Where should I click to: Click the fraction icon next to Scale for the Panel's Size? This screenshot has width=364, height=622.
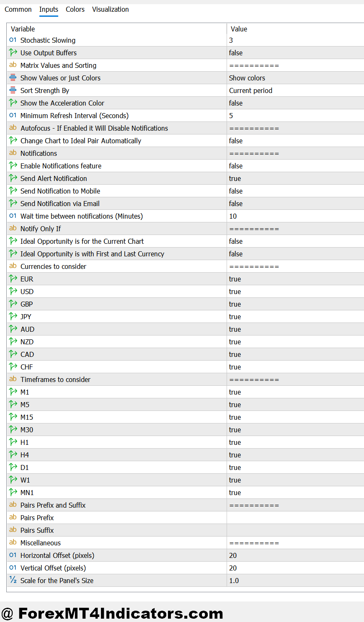12,581
